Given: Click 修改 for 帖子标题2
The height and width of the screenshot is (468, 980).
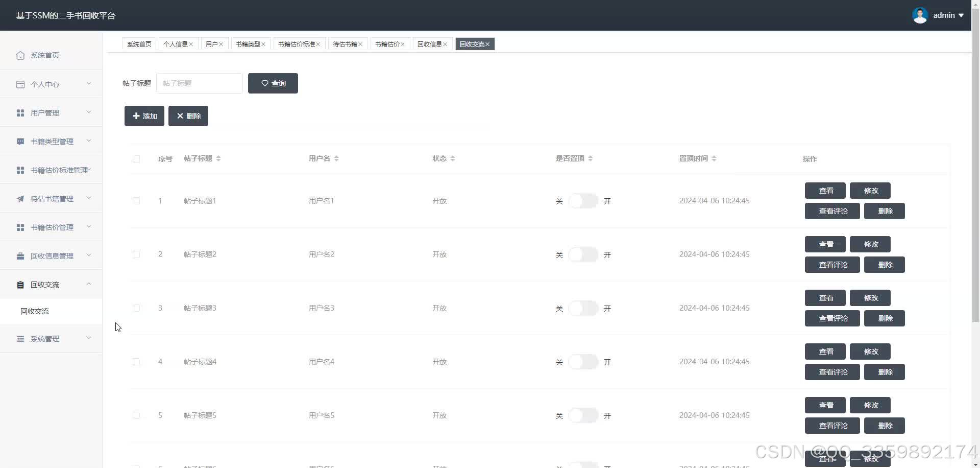Looking at the screenshot, I should click(x=870, y=244).
